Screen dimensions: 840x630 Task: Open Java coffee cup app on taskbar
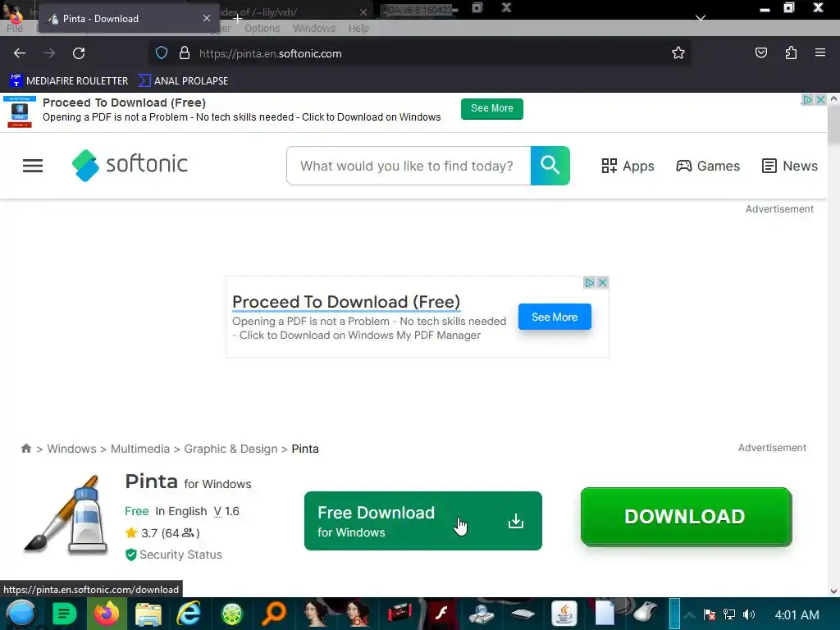564,614
